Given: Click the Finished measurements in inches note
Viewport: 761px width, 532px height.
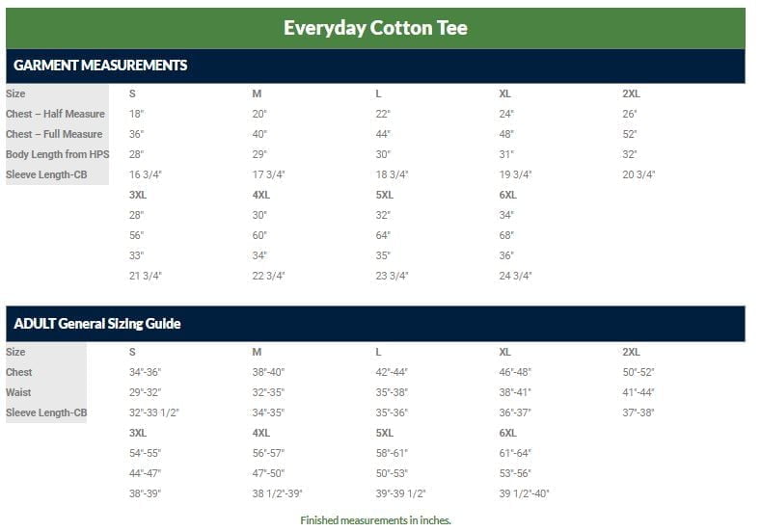Looking at the screenshot, I should point(375,520).
